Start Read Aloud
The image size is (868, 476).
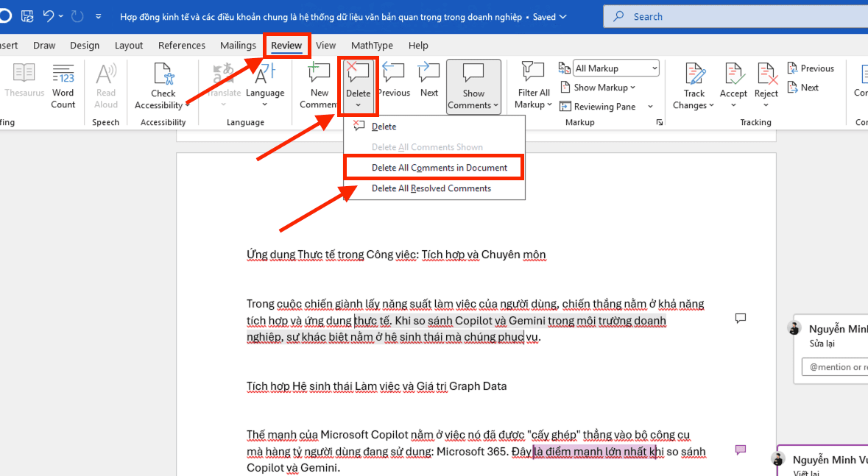coord(106,86)
